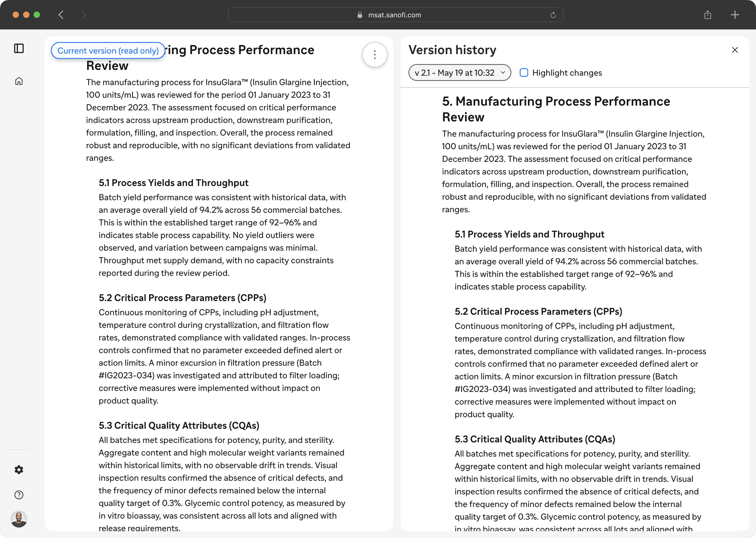
Task: Reload the page with refresh icon
Action: (553, 15)
